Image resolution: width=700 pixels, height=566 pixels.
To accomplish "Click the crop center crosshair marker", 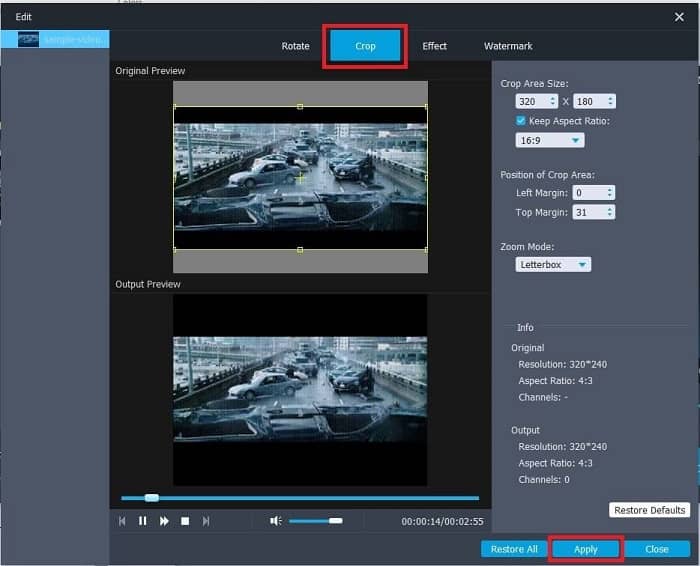I will click(301, 178).
